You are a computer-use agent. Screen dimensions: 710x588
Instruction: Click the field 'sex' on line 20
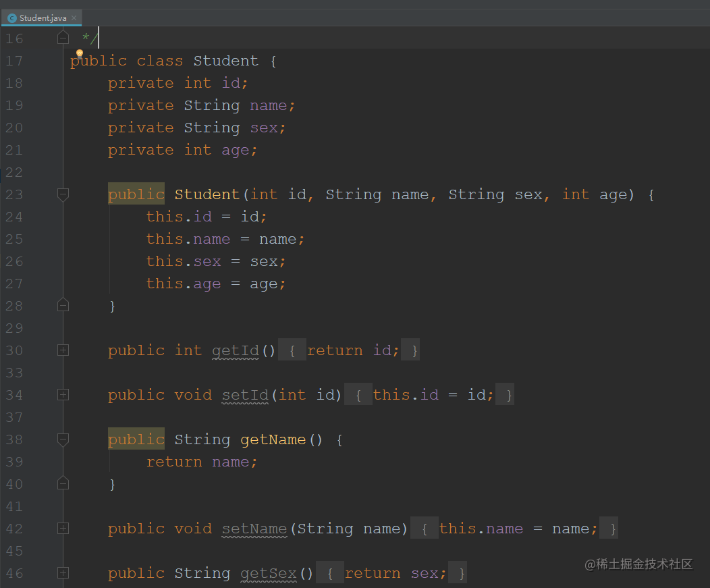coord(264,128)
